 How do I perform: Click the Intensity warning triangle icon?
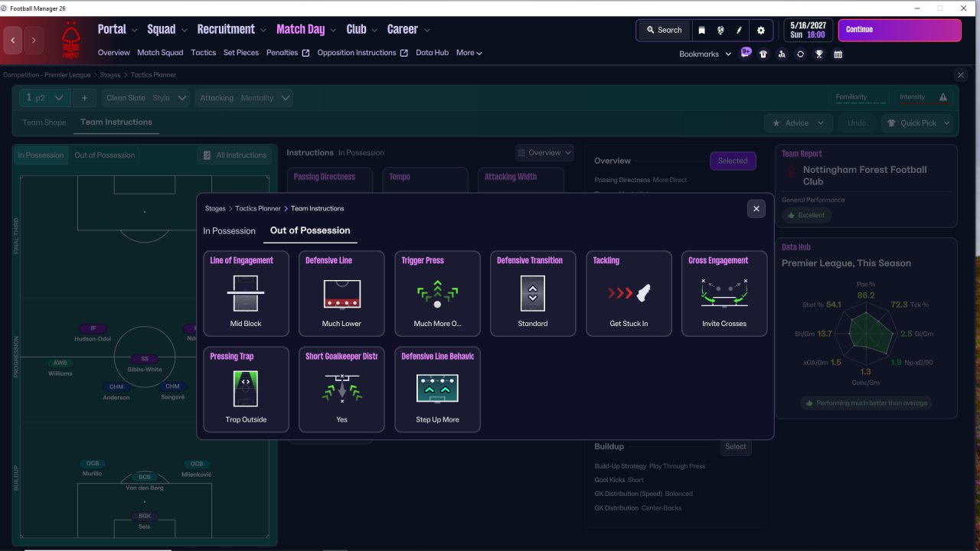pyautogui.click(x=943, y=97)
